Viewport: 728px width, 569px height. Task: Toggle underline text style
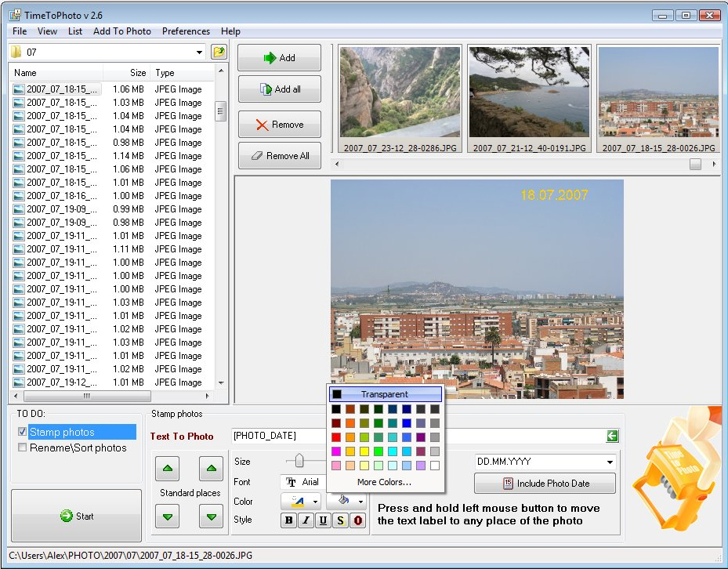[x=323, y=520]
